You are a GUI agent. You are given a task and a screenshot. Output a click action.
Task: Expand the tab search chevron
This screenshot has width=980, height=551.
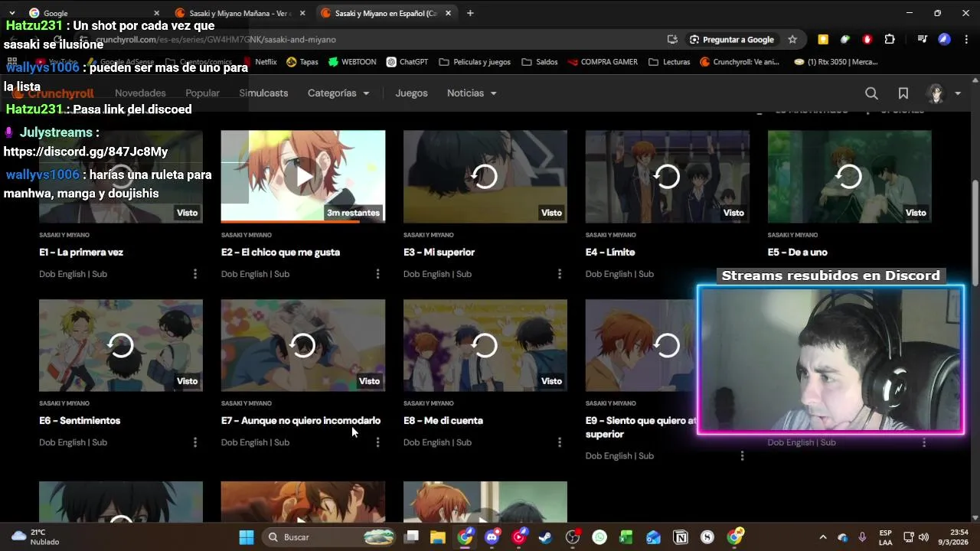tap(11, 13)
